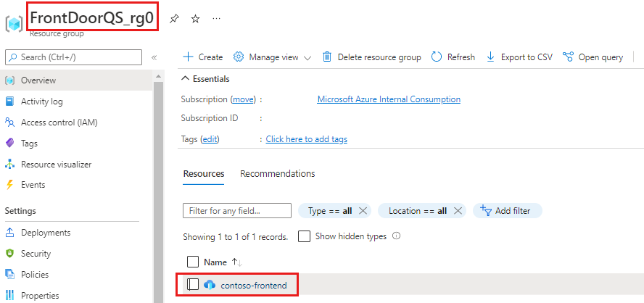The width and height of the screenshot is (644, 303).
Task: Switch to the Resources tab
Action: (204, 174)
